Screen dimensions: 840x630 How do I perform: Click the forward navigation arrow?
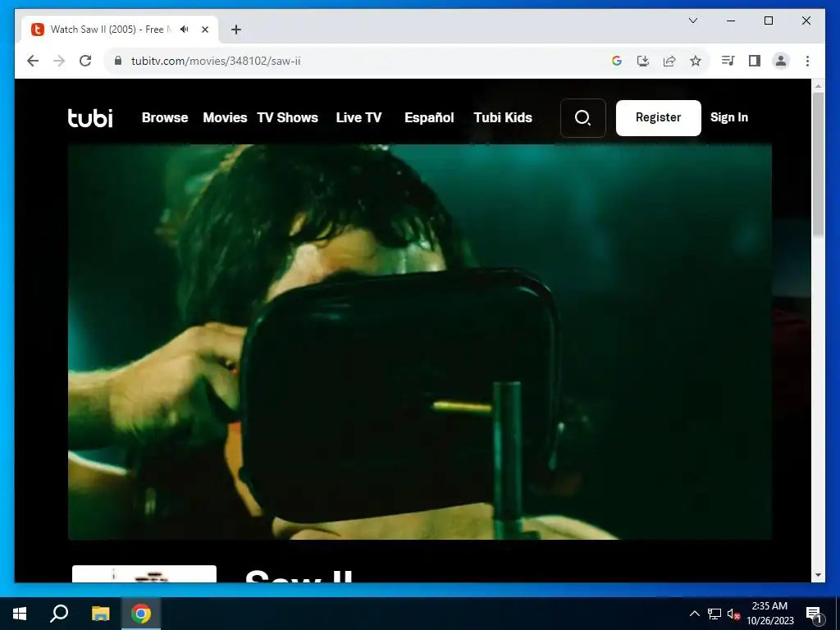(x=59, y=61)
